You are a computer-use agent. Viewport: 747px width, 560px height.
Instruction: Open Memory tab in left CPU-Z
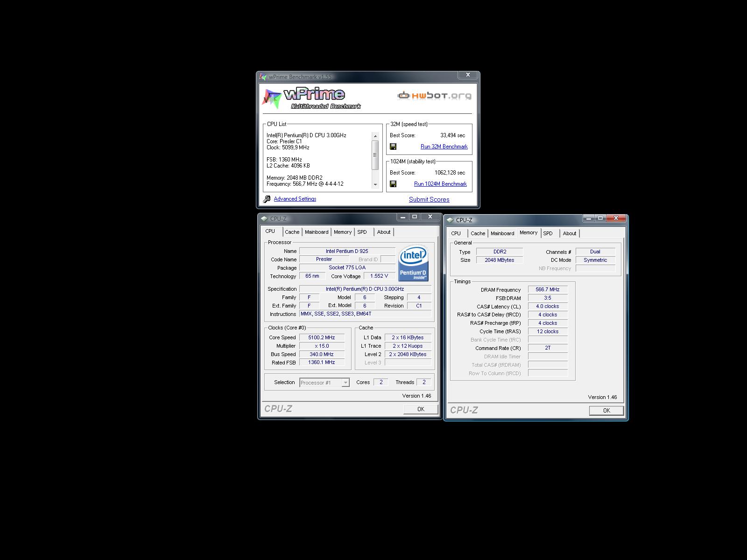(x=343, y=232)
